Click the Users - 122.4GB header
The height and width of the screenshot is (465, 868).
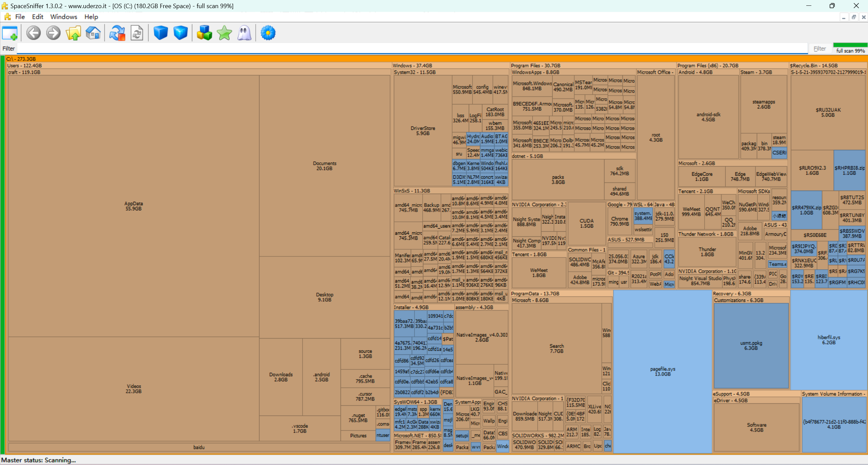tap(199, 65)
